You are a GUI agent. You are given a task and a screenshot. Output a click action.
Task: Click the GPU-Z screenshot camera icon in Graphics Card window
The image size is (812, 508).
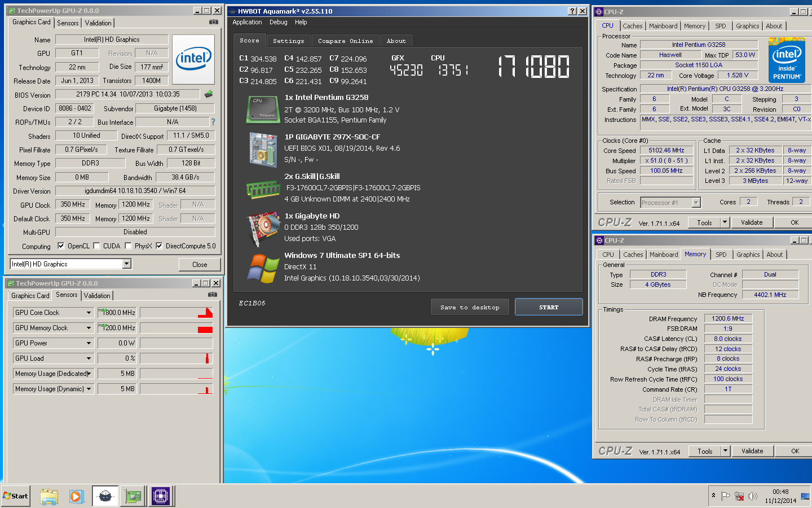click(x=213, y=22)
